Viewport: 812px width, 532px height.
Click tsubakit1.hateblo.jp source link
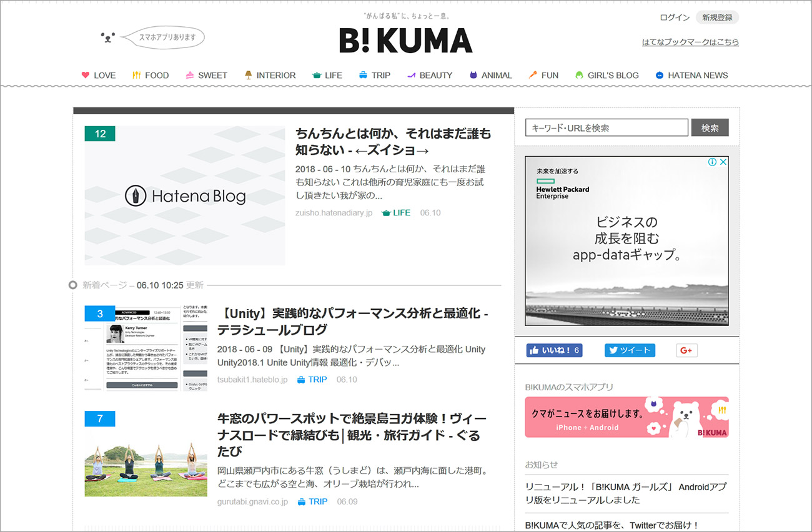click(252, 380)
